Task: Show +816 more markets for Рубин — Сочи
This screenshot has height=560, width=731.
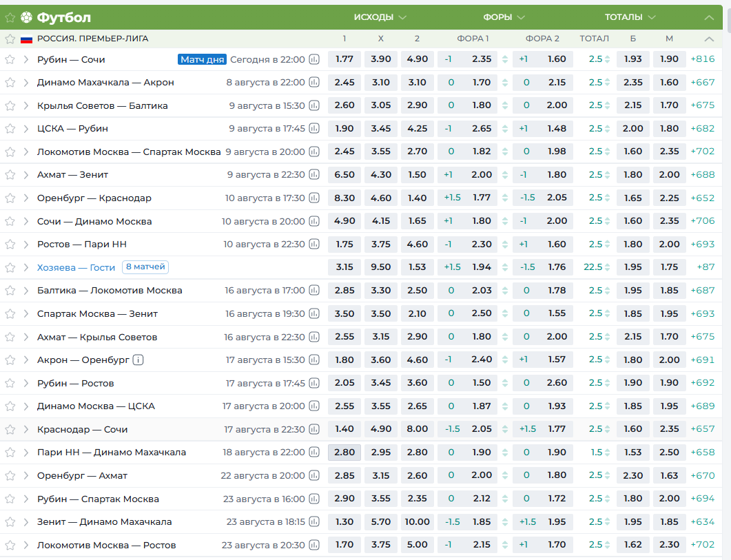Action: 703,59
